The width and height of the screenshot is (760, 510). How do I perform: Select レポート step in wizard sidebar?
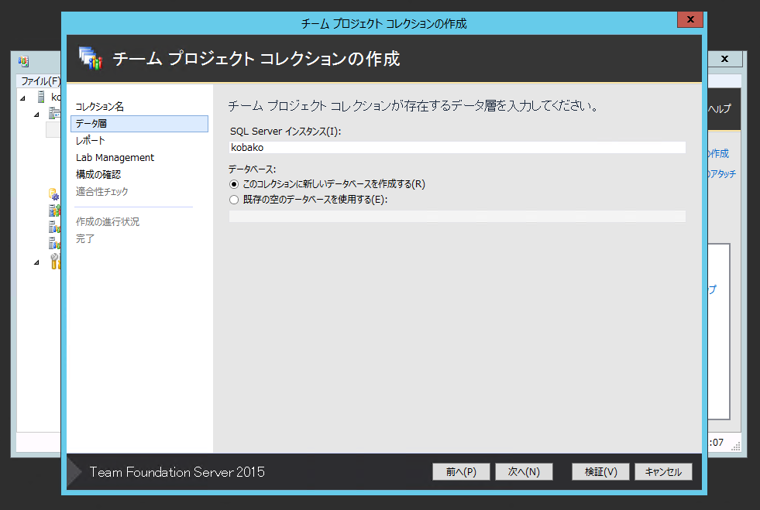(90, 141)
